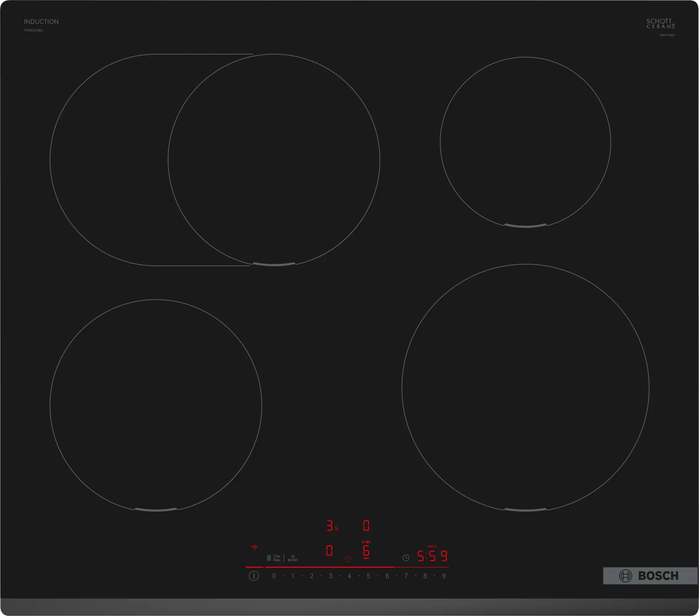Tap number 7 on power scale
Viewport: 699px width, 616px height.
(406, 576)
